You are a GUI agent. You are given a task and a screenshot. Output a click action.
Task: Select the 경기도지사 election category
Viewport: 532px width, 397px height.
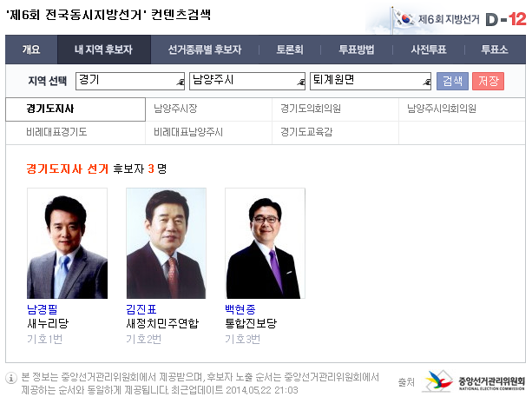pyautogui.click(x=76, y=109)
